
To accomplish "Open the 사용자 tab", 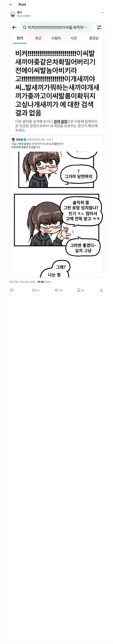I will (56, 38).
